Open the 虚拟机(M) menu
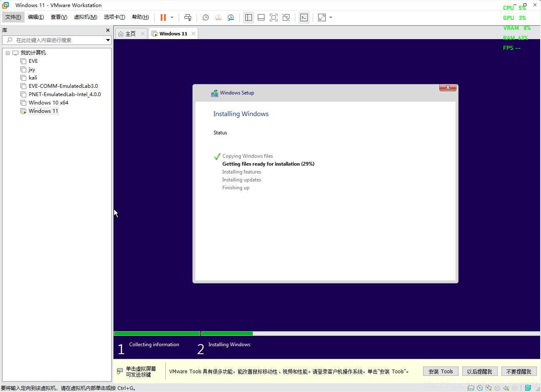The width and height of the screenshot is (541, 392). point(85,17)
